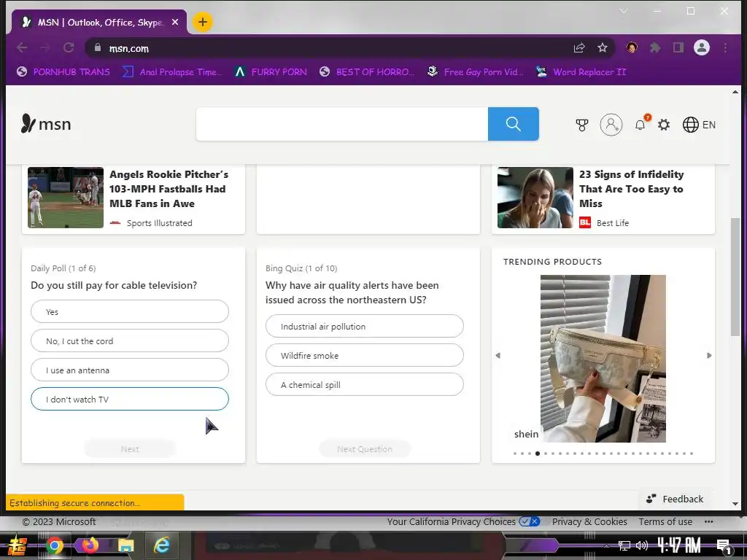Open the notifications bell
This screenshot has height=560, width=747.
point(640,125)
